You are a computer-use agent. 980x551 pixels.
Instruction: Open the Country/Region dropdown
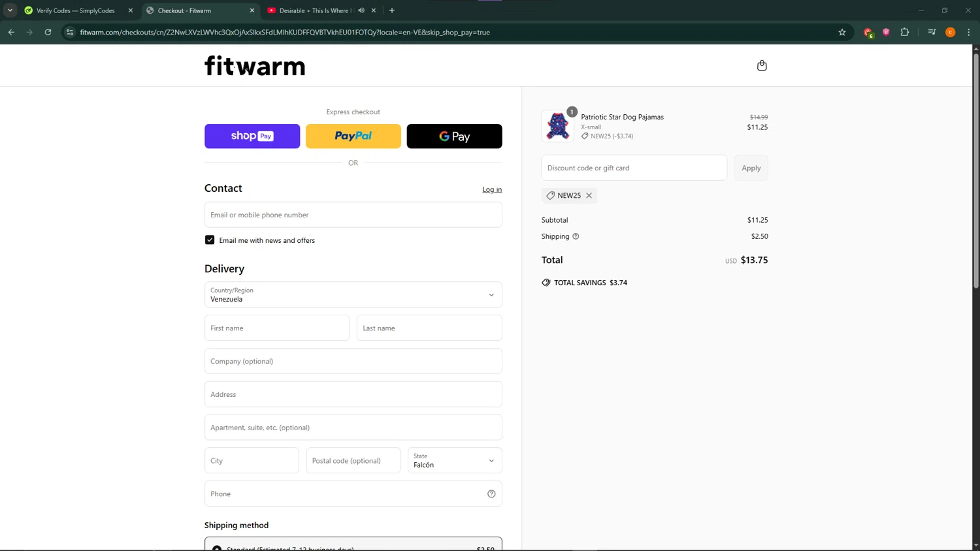pyautogui.click(x=353, y=294)
